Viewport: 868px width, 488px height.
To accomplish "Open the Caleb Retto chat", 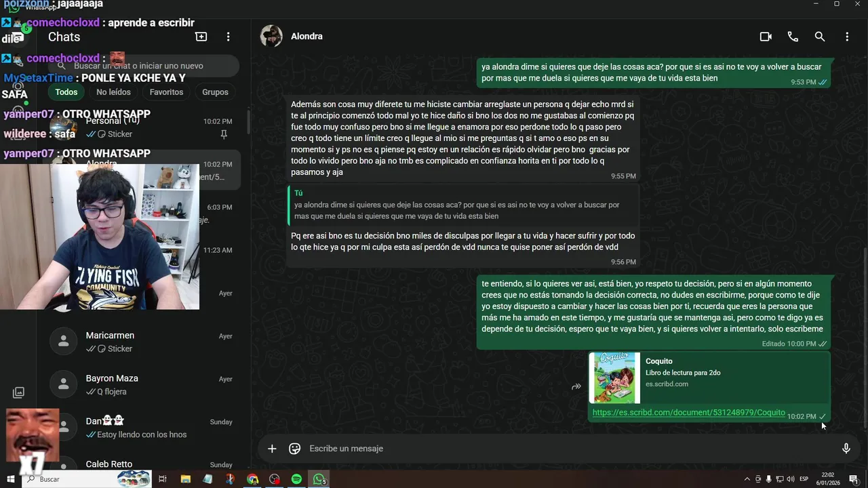I will pyautogui.click(x=142, y=464).
